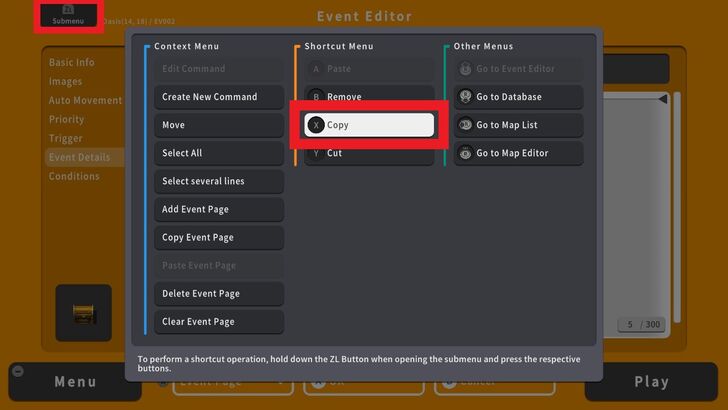Image resolution: width=728 pixels, height=410 pixels.
Task: Click the B button icon beside Remove
Action: [316, 97]
